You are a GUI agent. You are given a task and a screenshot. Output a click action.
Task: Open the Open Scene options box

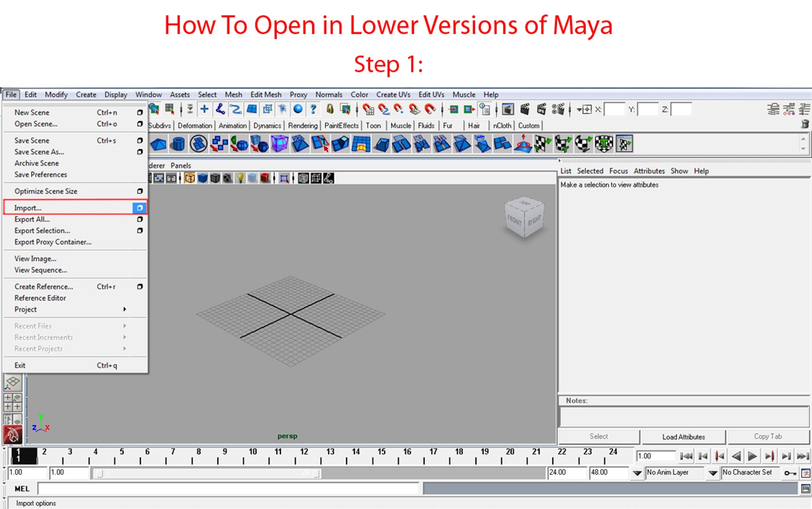pyautogui.click(x=140, y=124)
